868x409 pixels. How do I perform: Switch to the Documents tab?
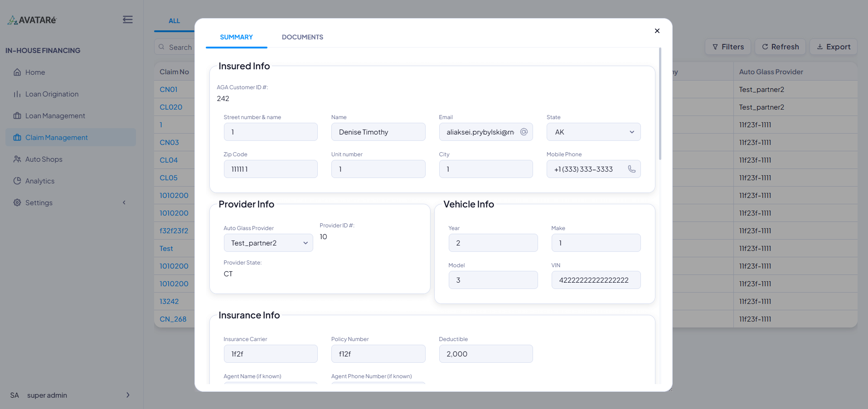point(302,37)
